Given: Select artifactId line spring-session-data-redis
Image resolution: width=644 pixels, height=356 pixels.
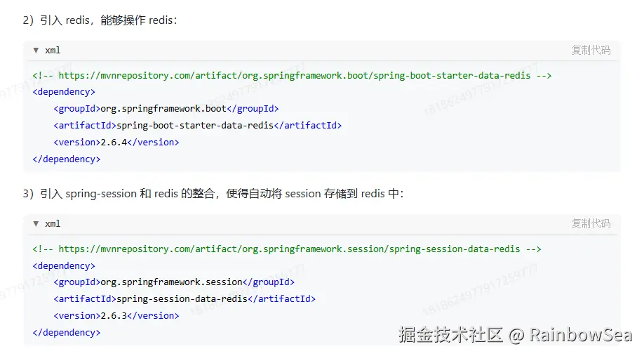Looking at the screenshot, I should pos(185,299).
